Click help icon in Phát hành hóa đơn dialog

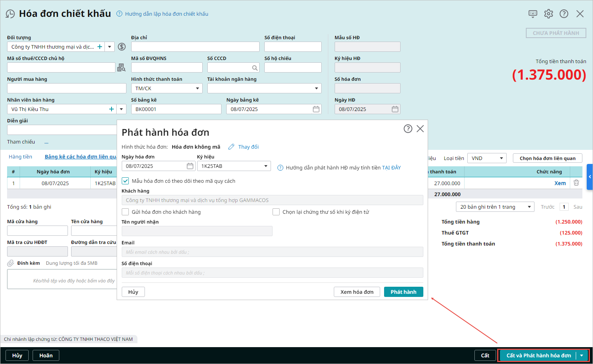[x=408, y=129]
